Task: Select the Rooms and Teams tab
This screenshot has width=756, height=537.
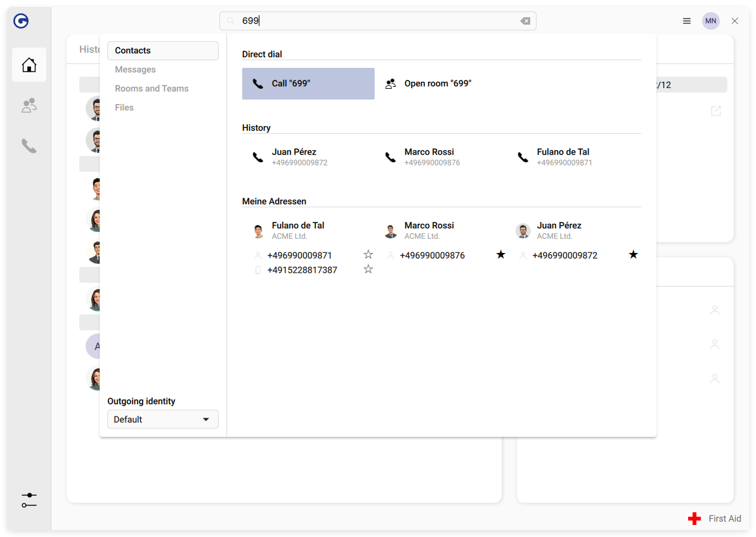Action: point(152,89)
